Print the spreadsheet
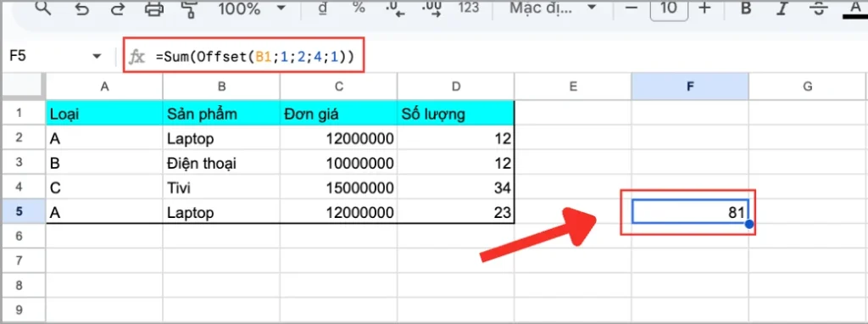868x324 pixels. coord(154,8)
